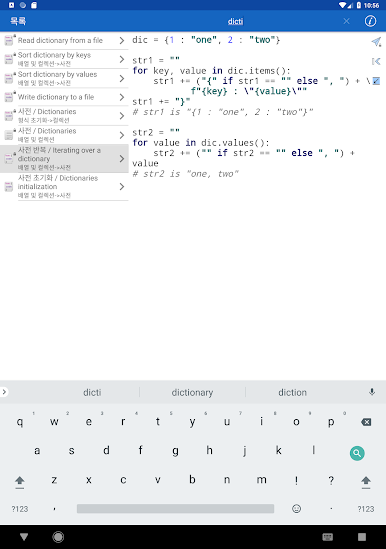
Task: Open 'Dictionaries initialization' chevron
Action: pos(122,187)
